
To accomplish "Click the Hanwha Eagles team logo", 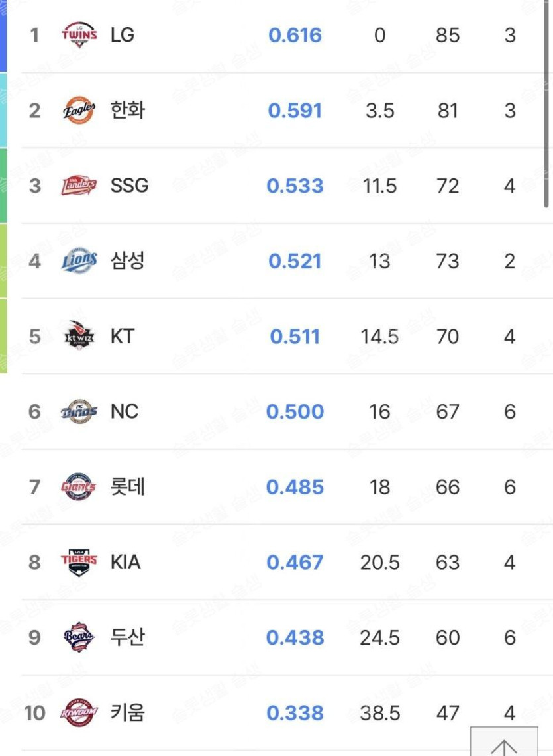I will click(79, 110).
